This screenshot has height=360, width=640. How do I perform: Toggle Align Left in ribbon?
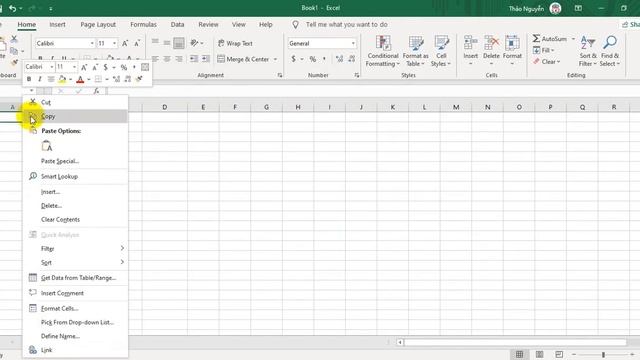tap(155, 59)
